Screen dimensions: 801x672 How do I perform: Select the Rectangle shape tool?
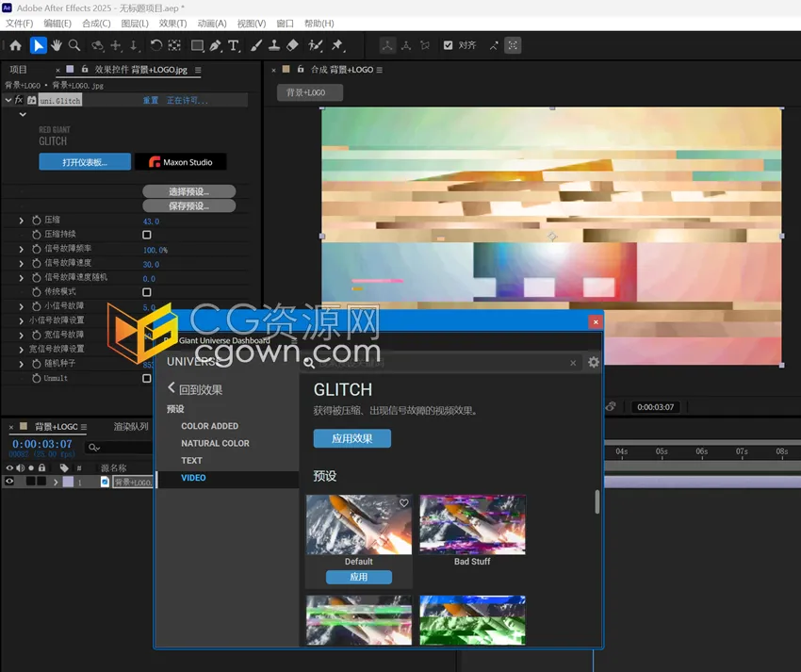point(197,45)
